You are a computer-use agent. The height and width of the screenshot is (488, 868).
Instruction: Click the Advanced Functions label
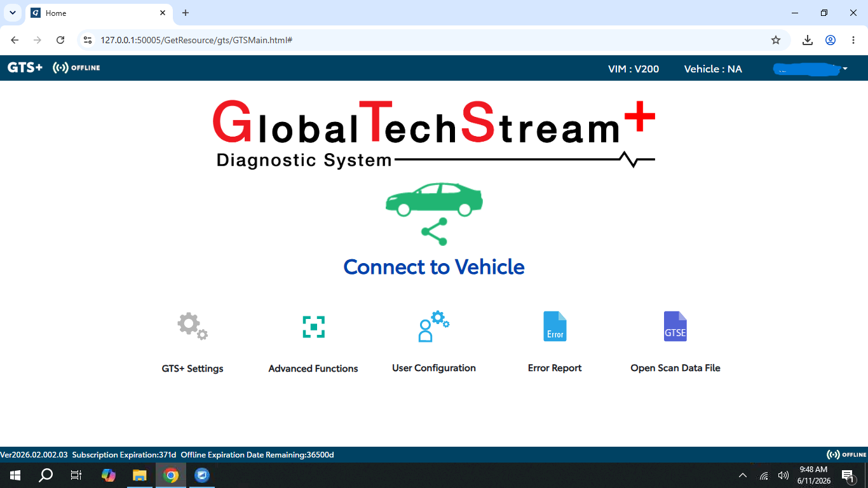point(313,369)
